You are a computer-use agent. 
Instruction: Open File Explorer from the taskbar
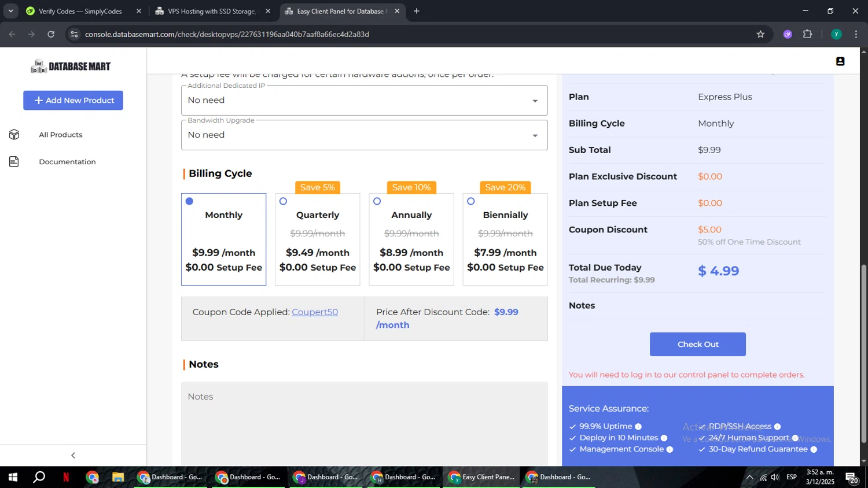coord(118,478)
